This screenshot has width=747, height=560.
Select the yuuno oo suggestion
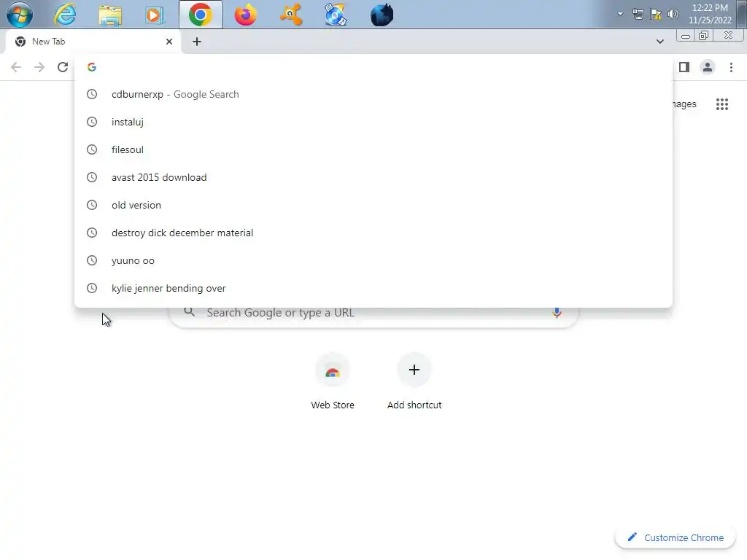373,260
